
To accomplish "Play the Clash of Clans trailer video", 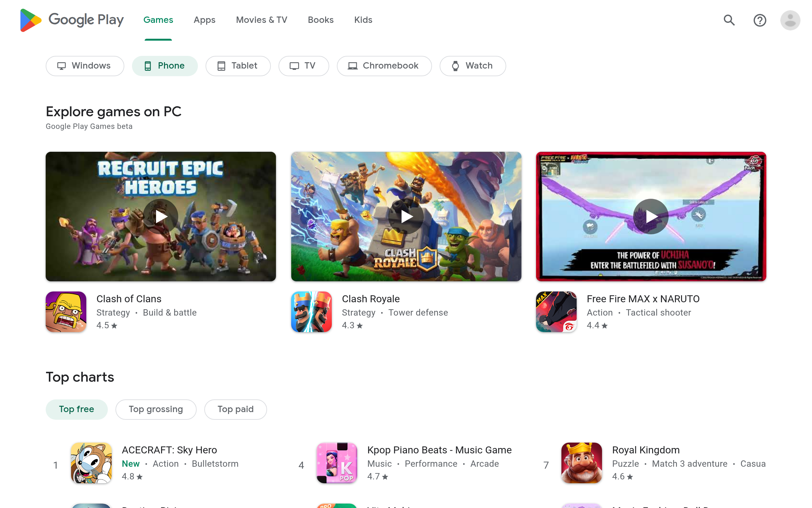I will tap(161, 216).
